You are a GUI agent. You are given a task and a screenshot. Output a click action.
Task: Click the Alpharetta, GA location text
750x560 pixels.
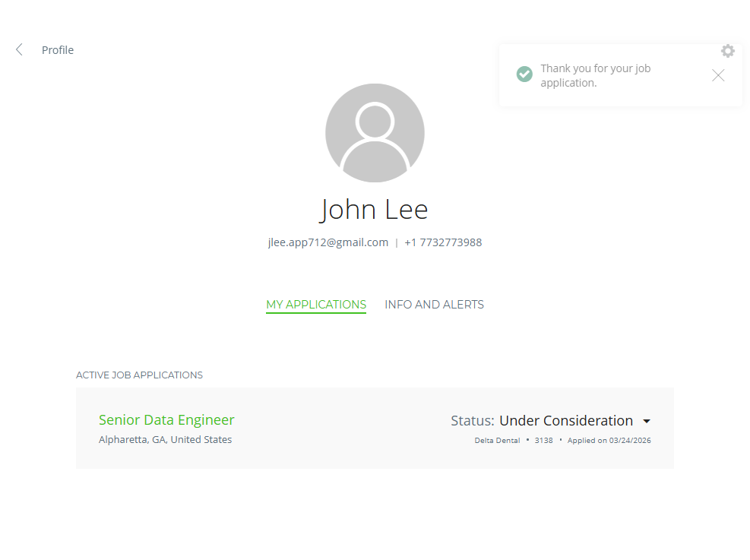click(x=166, y=440)
